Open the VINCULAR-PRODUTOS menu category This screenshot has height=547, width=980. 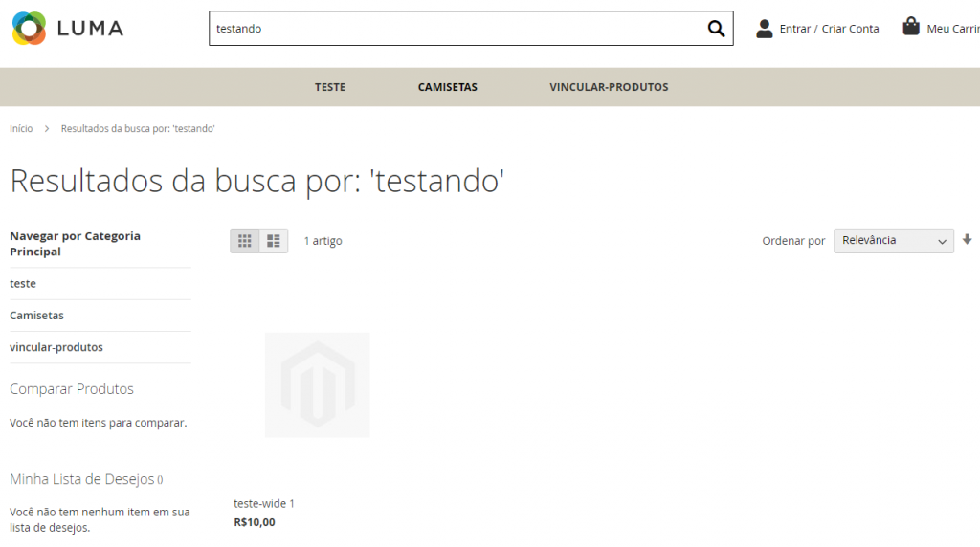[x=609, y=87]
